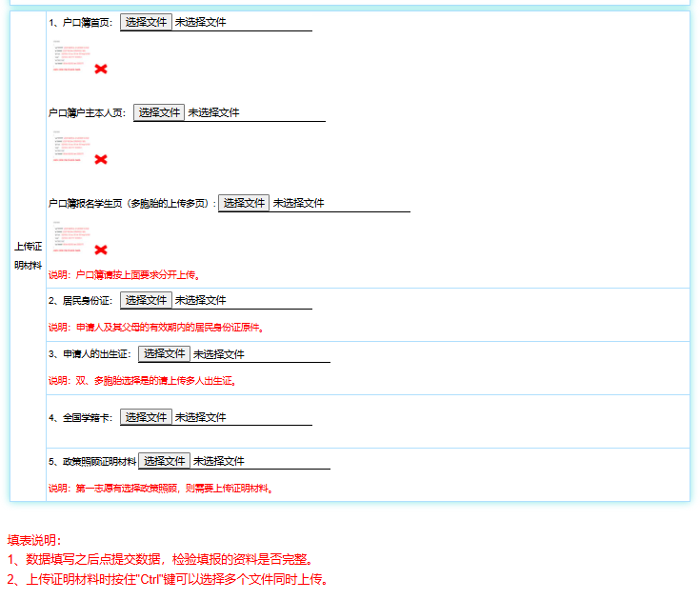Click 未选择文件 text next to 户口簿报名学生页
Viewport: 700px width, 600px height.
[299, 203]
